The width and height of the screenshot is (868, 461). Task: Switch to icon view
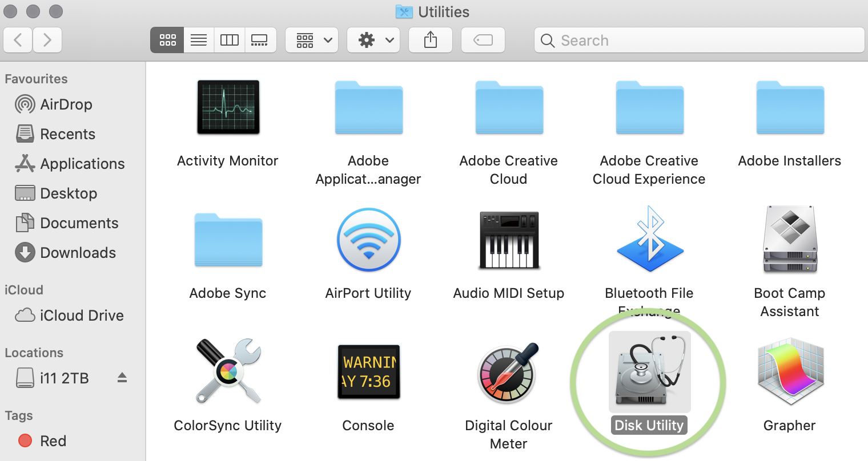167,40
